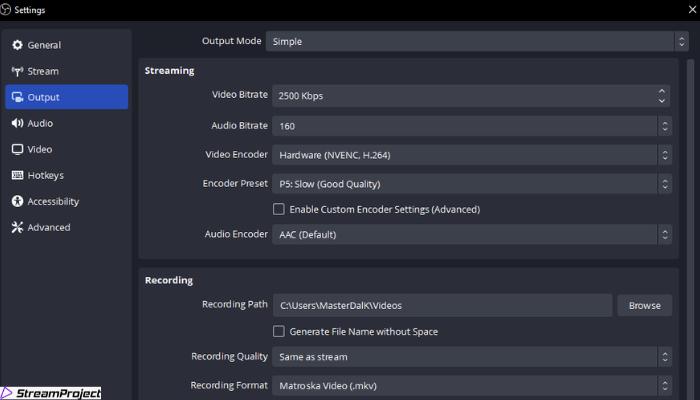700x400 pixels.
Task: Click the Video monitor icon
Action: pos(17,149)
